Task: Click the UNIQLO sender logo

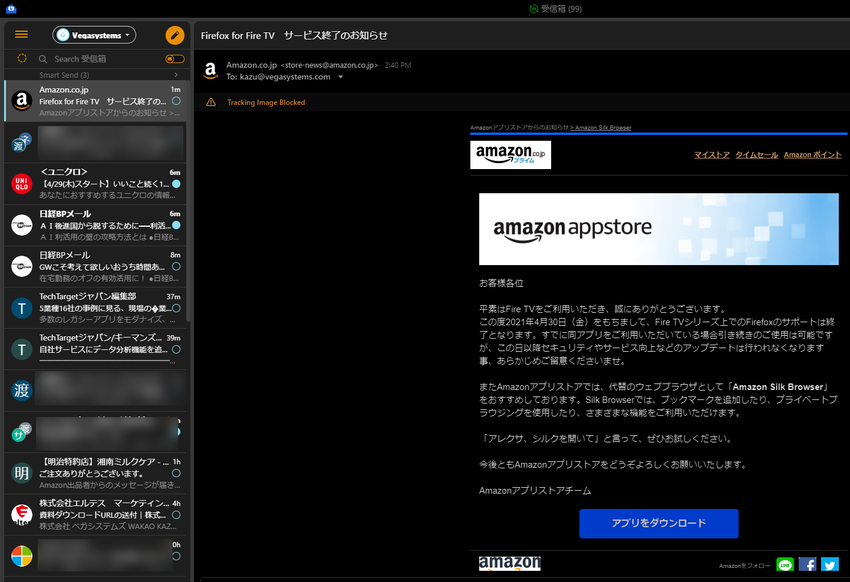Action: (x=22, y=184)
